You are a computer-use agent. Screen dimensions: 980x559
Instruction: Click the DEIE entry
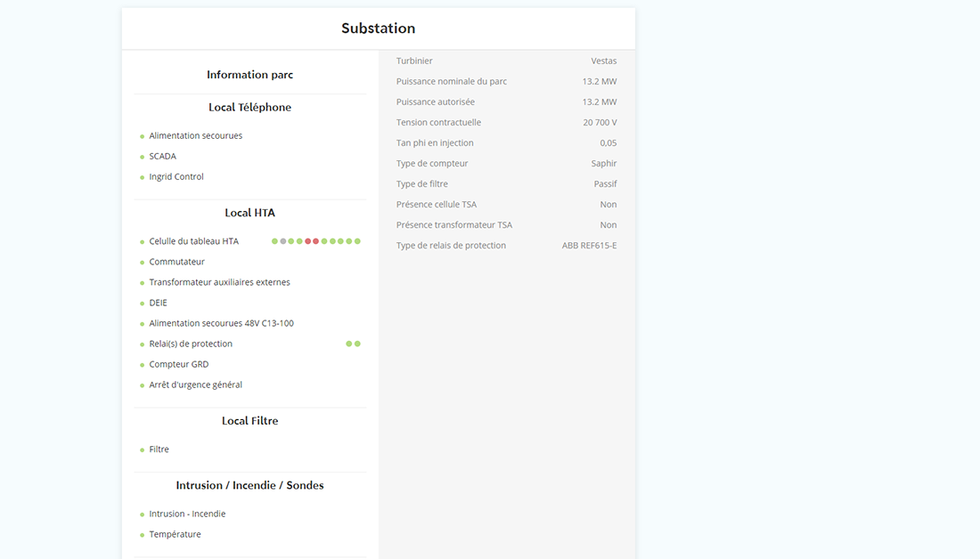(158, 303)
